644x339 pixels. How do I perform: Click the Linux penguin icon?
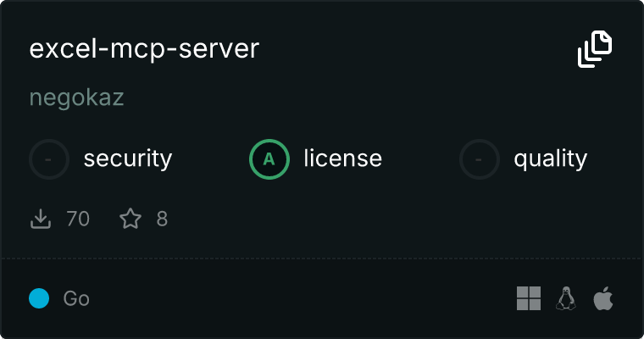(x=566, y=298)
